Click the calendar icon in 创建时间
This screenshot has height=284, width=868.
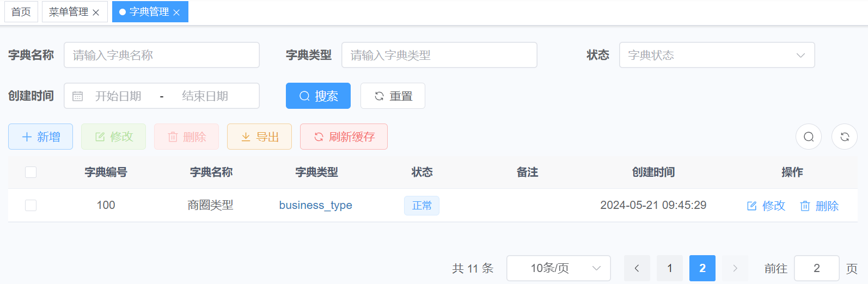pyautogui.click(x=78, y=96)
